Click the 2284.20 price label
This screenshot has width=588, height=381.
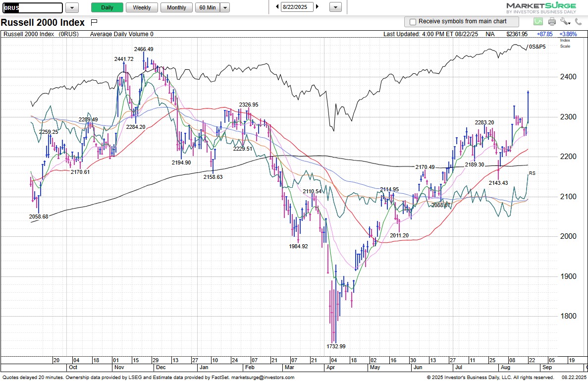pos(135,127)
